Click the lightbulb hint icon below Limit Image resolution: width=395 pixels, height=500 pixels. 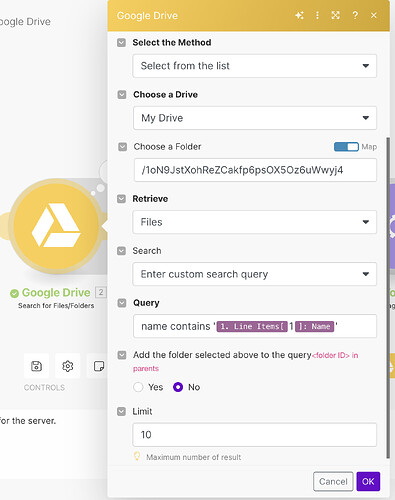137,456
